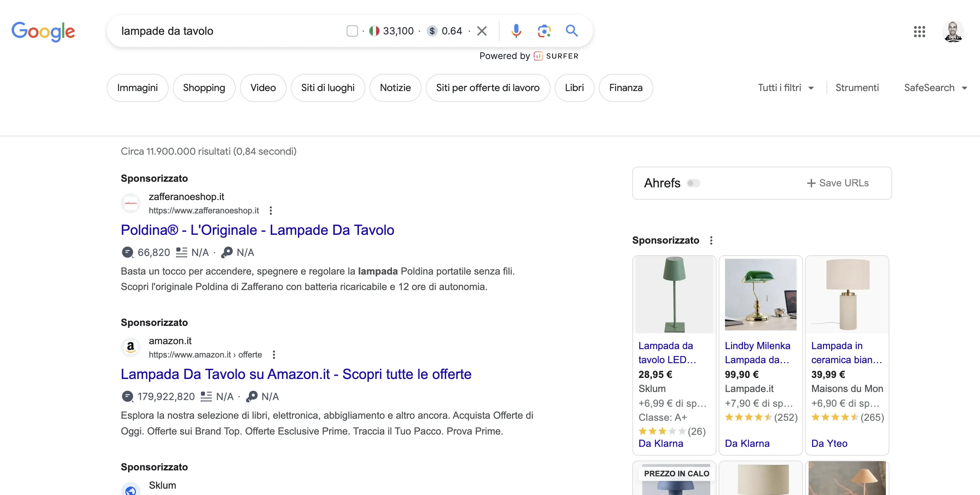Click the Surfer logo in Powered by Surfer

(x=537, y=56)
